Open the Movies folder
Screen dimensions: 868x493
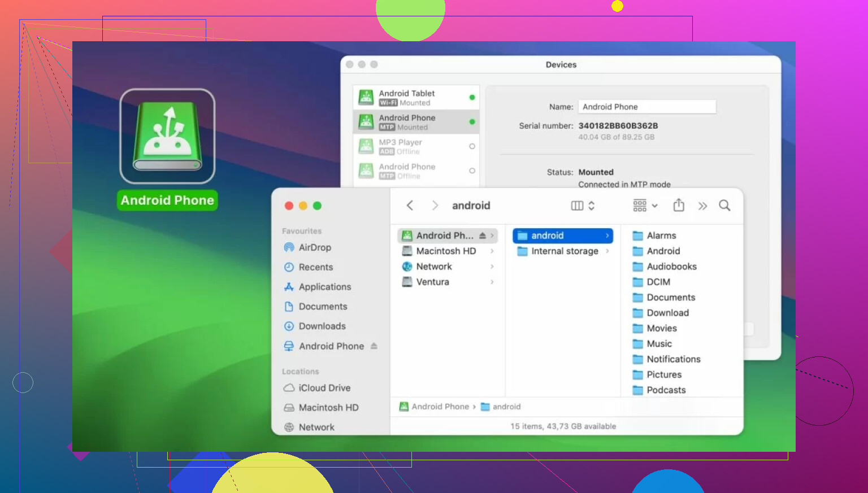654,328
